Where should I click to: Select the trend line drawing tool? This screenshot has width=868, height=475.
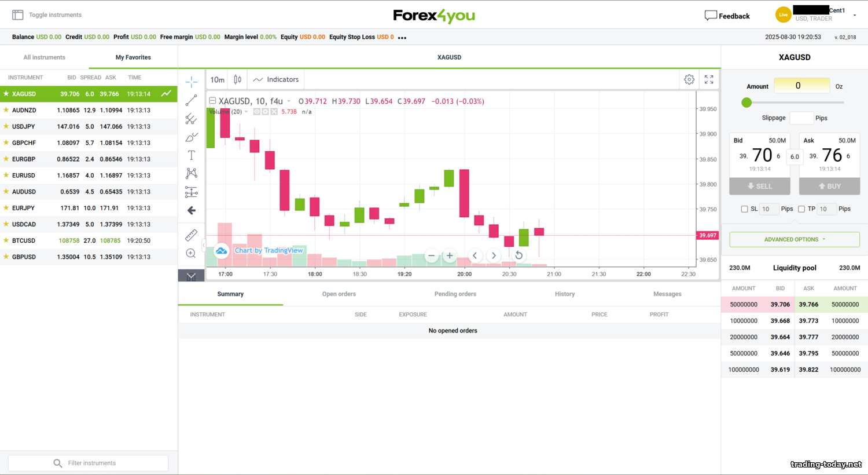(191, 101)
